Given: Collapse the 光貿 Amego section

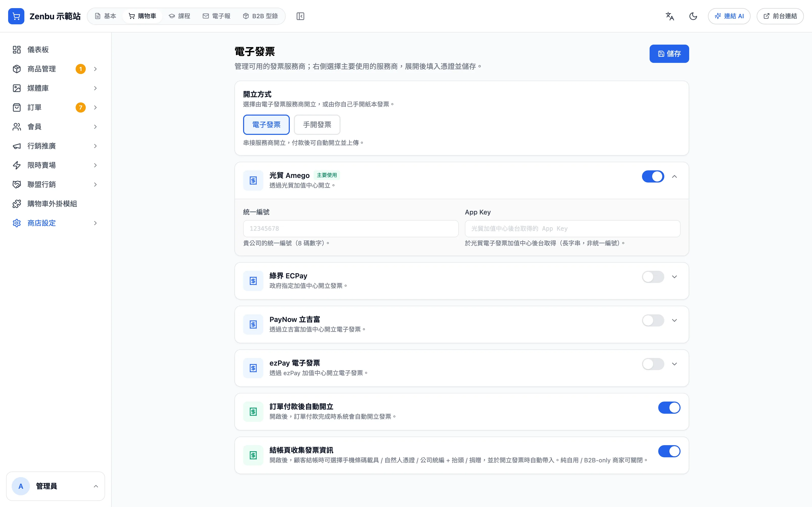Looking at the screenshot, I should click(x=674, y=176).
